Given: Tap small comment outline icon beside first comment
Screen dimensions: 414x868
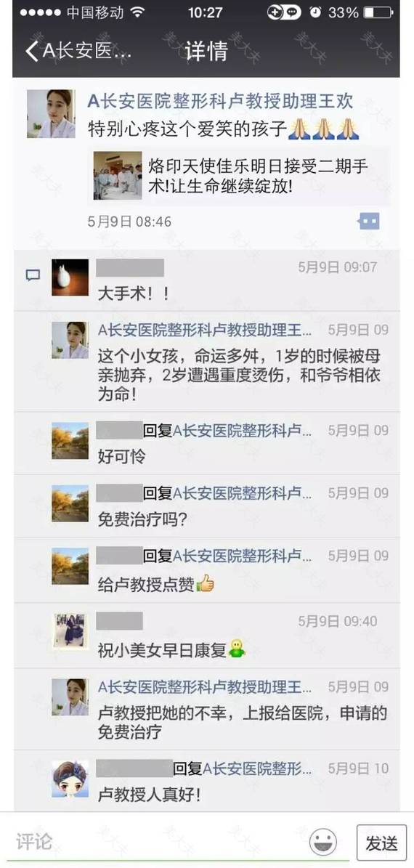Looking at the screenshot, I should click(x=33, y=275).
